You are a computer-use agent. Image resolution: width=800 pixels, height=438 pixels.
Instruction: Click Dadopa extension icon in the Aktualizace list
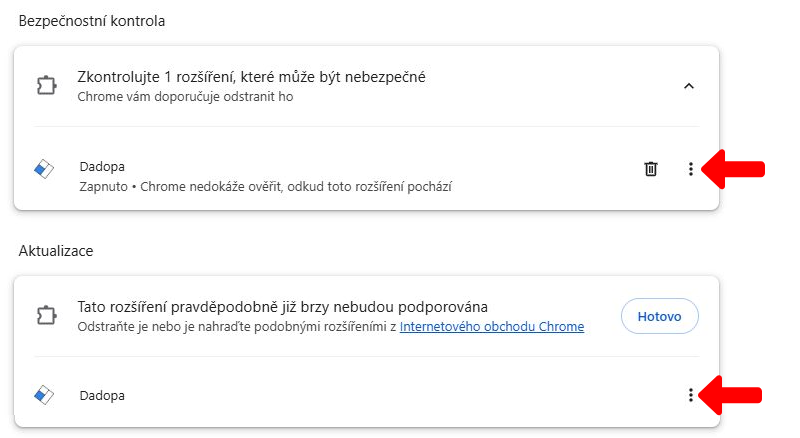[45, 395]
